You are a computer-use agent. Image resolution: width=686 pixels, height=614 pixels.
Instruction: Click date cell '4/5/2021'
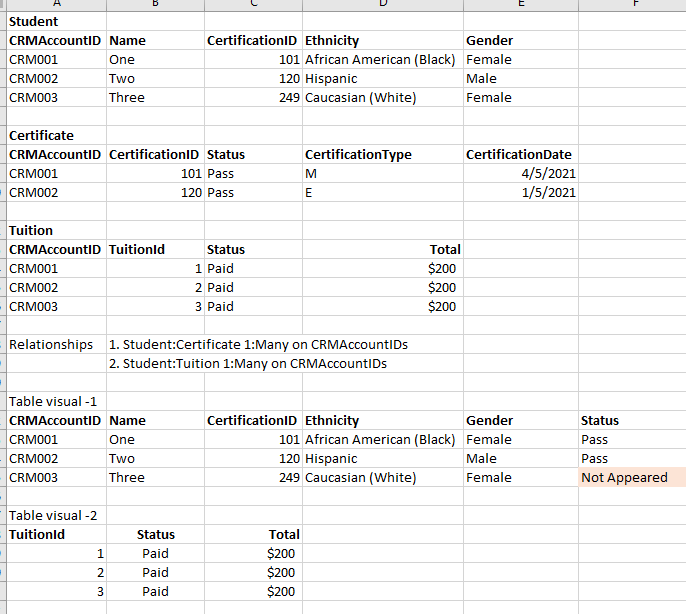pos(521,174)
